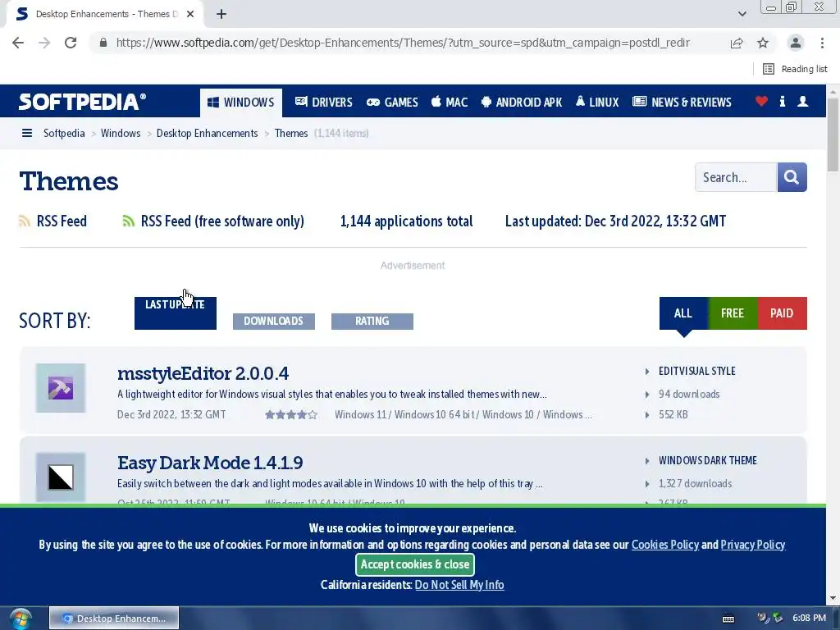Open the Drivers section

click(x=323, y=103)
